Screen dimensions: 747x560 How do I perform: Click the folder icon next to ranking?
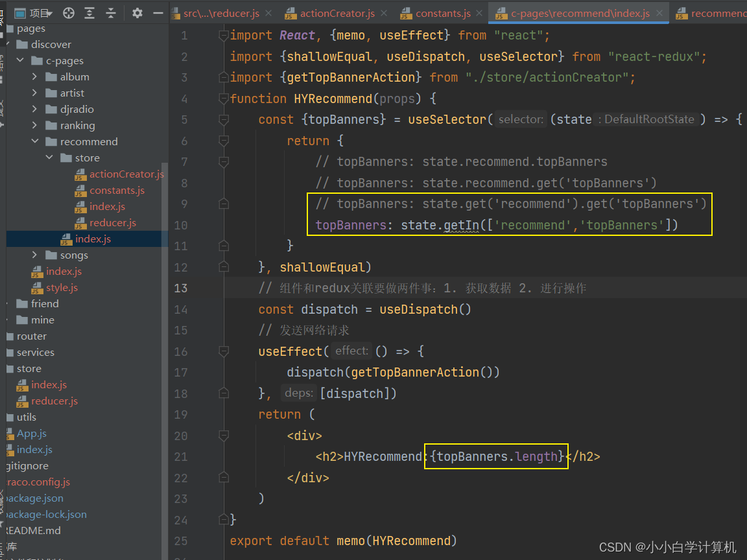pyautogui.click(x=51, y=125)
